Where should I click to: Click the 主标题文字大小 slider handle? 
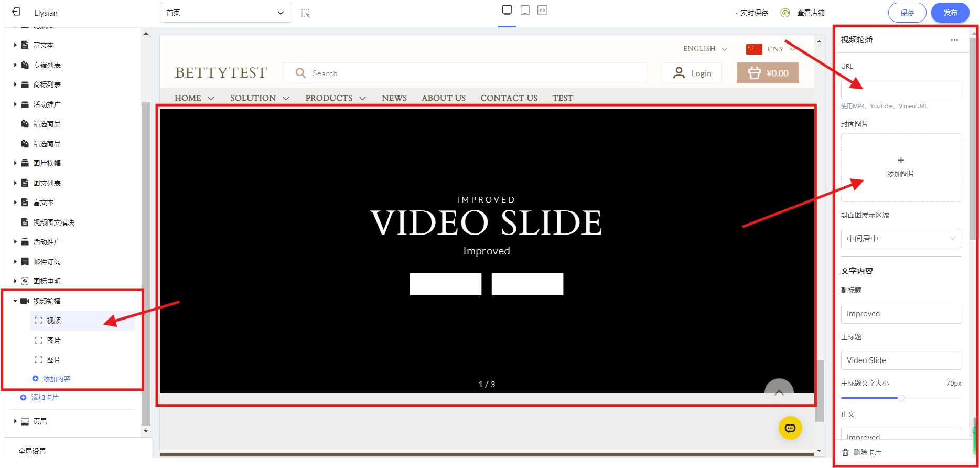(x=901, y=398)
